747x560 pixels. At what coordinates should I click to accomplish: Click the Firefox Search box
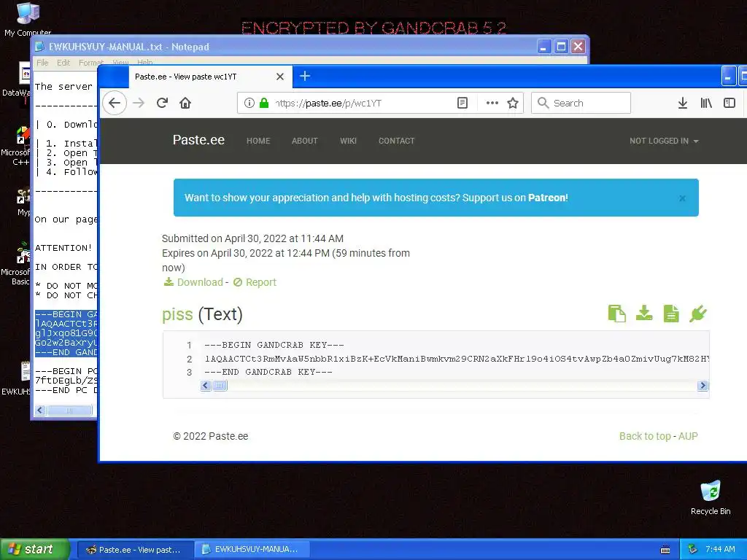point(581,103)
